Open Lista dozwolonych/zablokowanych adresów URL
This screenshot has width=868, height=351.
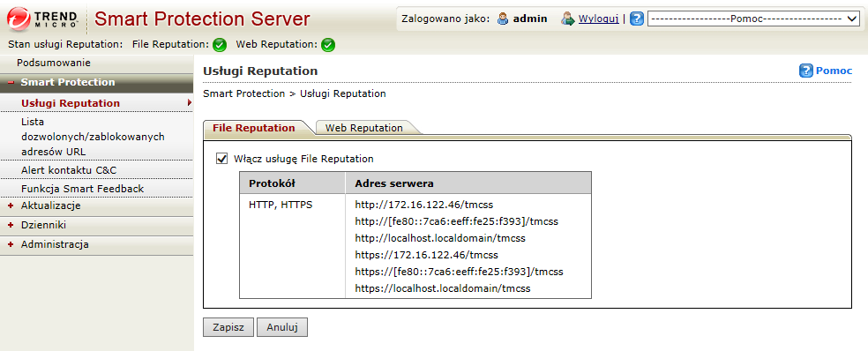pos(93,137)
